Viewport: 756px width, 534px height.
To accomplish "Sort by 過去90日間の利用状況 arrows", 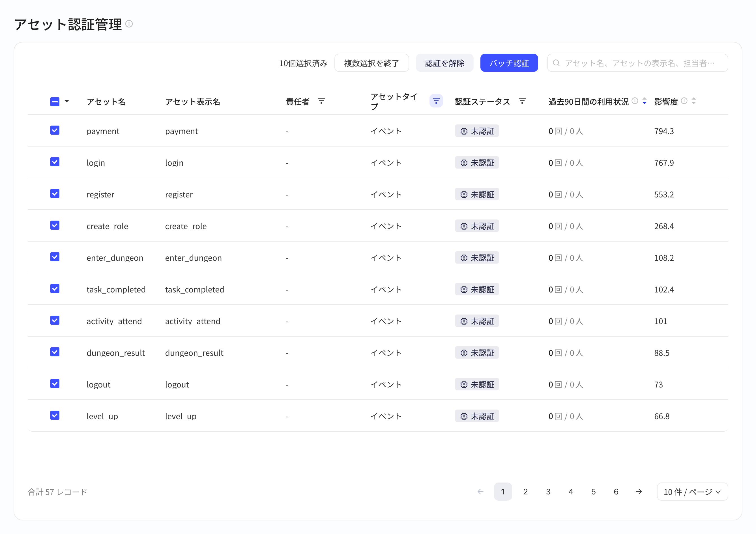I will point(644,101).
